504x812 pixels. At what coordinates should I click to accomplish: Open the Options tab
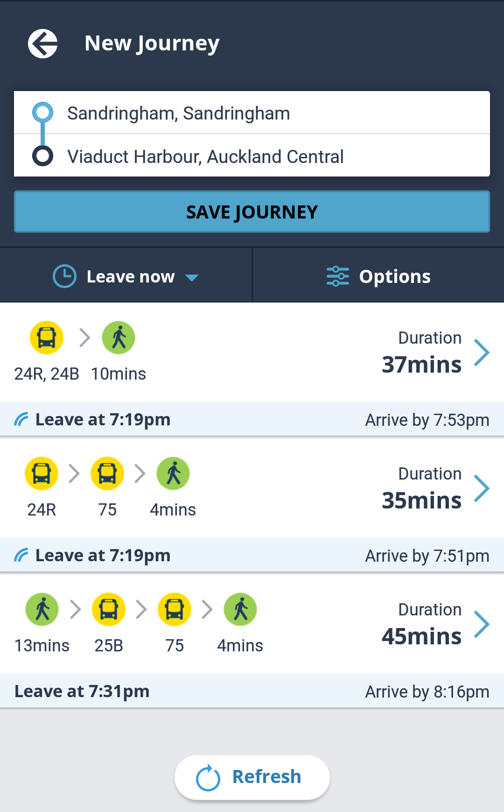[378, 275]
